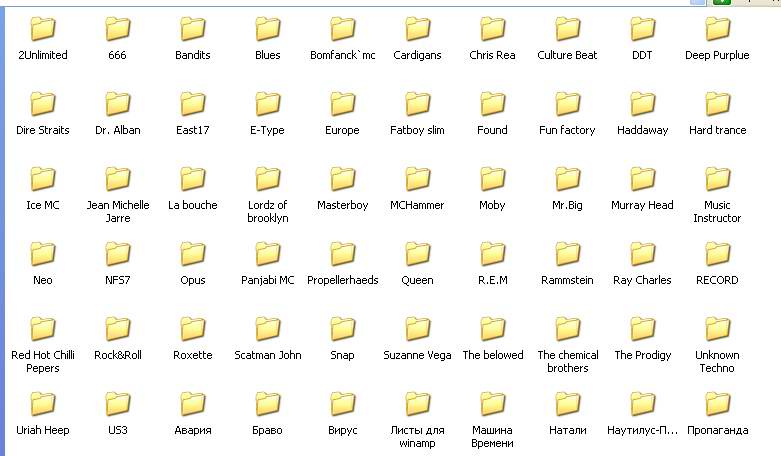Select the Haddaway folder icon

(643, 104)
